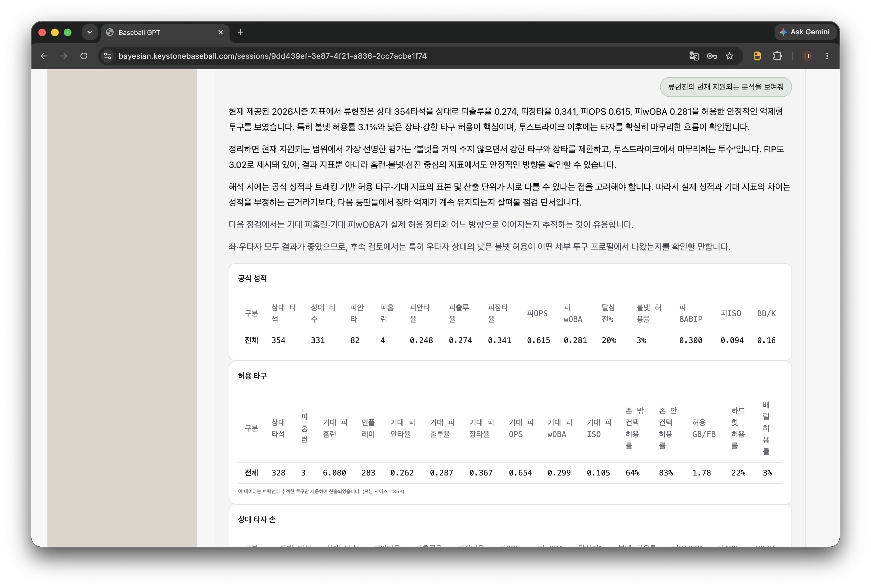Go back using the browser back arrow

44,56
